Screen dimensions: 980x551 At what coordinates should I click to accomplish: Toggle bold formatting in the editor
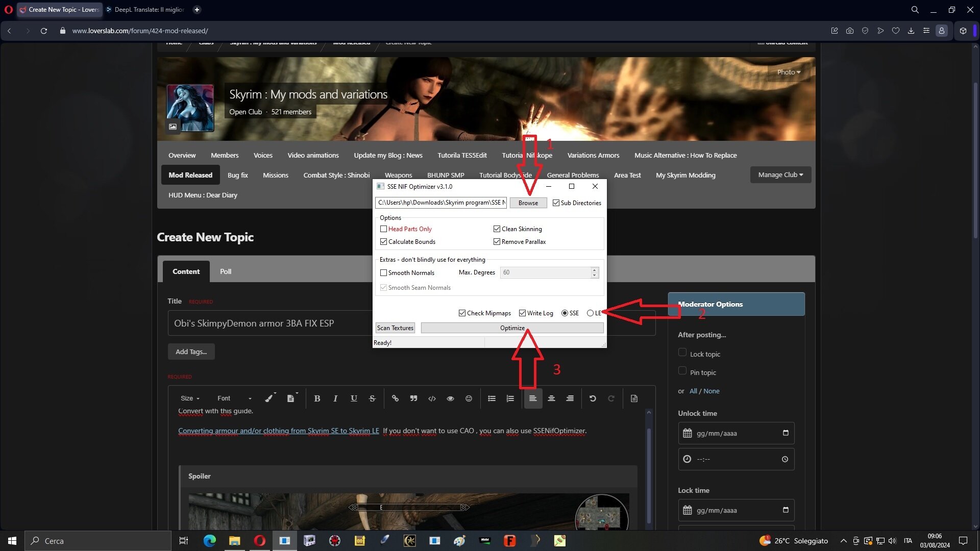click(317, 398)
